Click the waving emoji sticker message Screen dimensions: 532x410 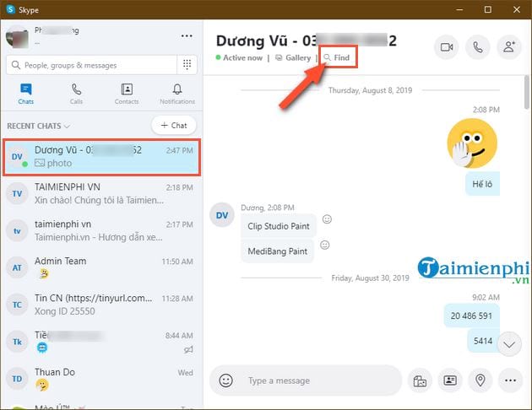click(x=472, y=143)
